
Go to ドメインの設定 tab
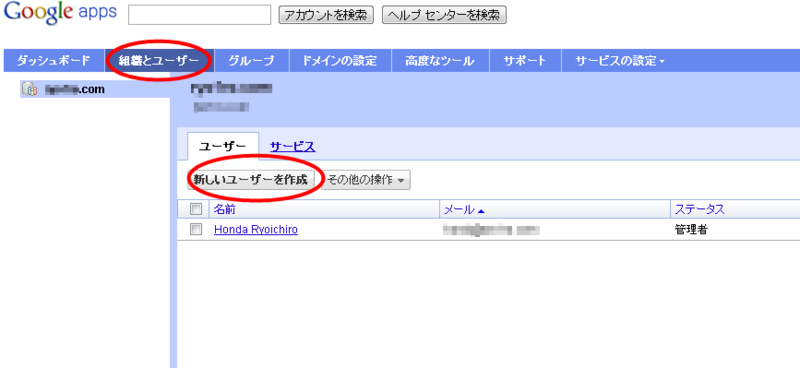coord(340,61)
